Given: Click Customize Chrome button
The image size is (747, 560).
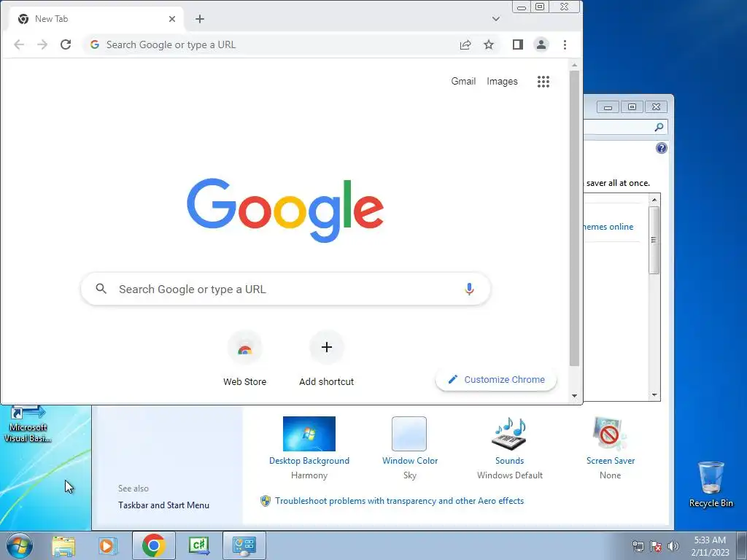Looking at the screenshot, I should [496, 379].
